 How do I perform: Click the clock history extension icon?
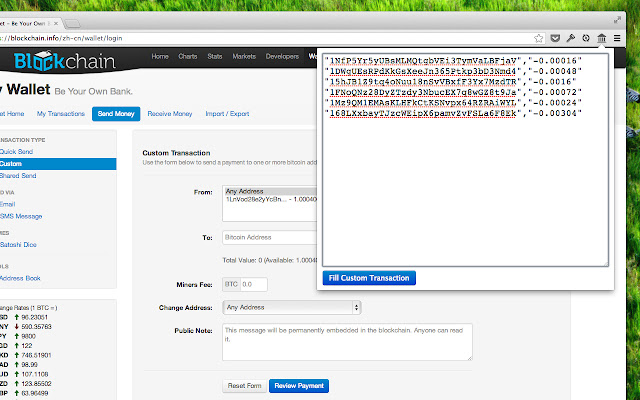pos(586,38)
